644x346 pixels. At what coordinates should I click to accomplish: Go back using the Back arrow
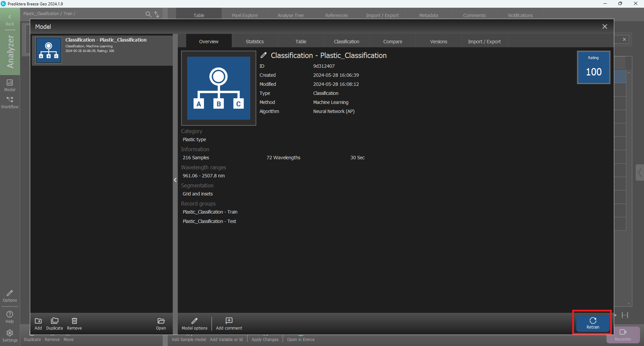point(10,20)
